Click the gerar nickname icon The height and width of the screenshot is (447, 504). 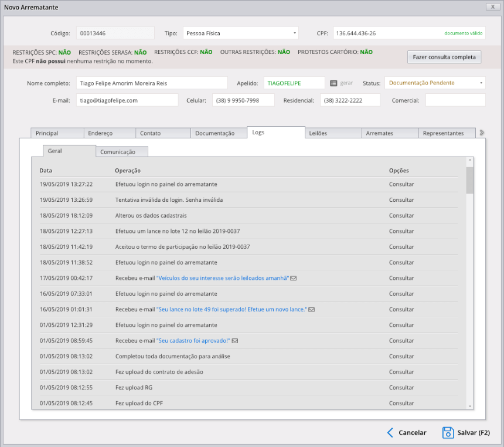333,83
